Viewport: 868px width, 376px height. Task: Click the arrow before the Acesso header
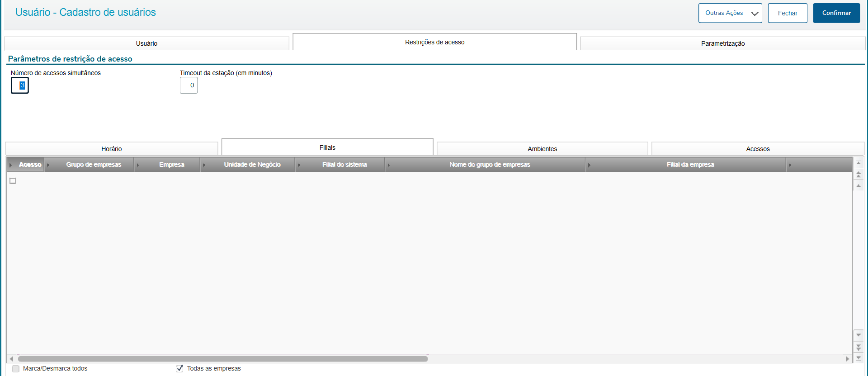point(11,165)
